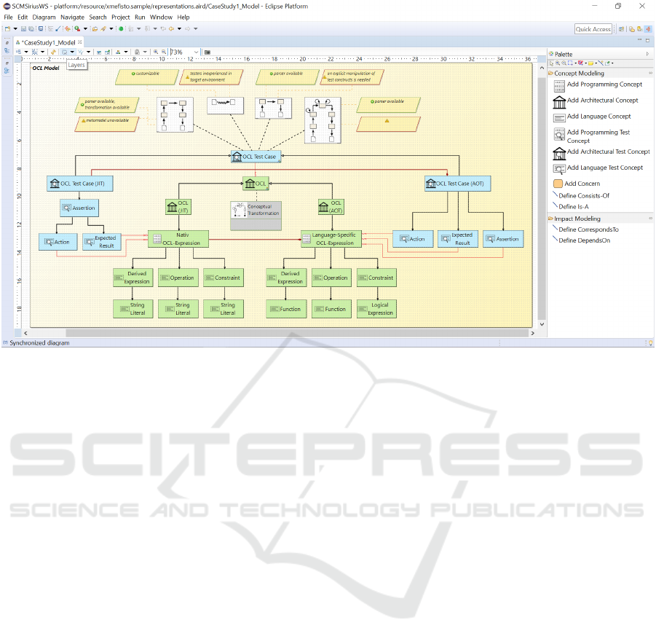The height and width of the screenshot is (644, 656).
Task: Select the Define CorrespondsTo connection tool
Action: [x=587, y=229]
